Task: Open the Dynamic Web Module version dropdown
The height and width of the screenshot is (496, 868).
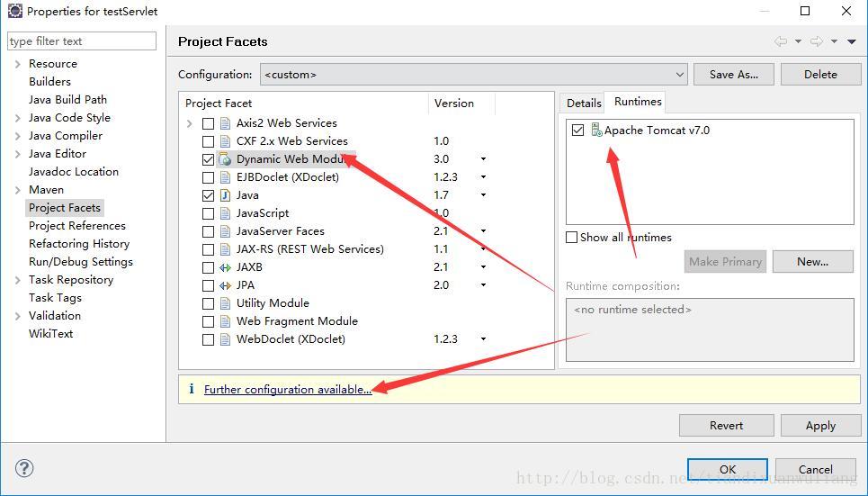Action: pyautogui.click(x=483, y=159)
